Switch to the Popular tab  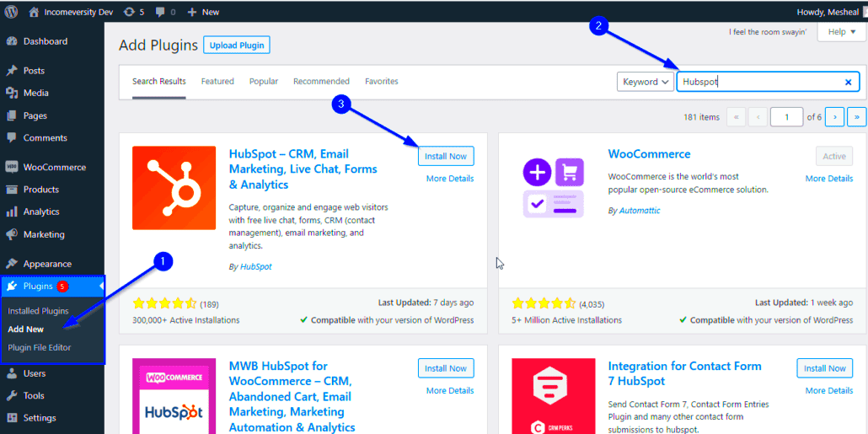(264, 82)
